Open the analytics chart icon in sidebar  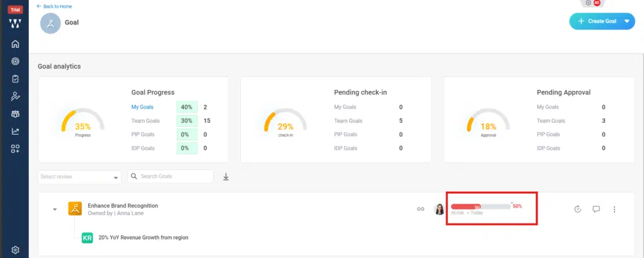click(15, 132)
